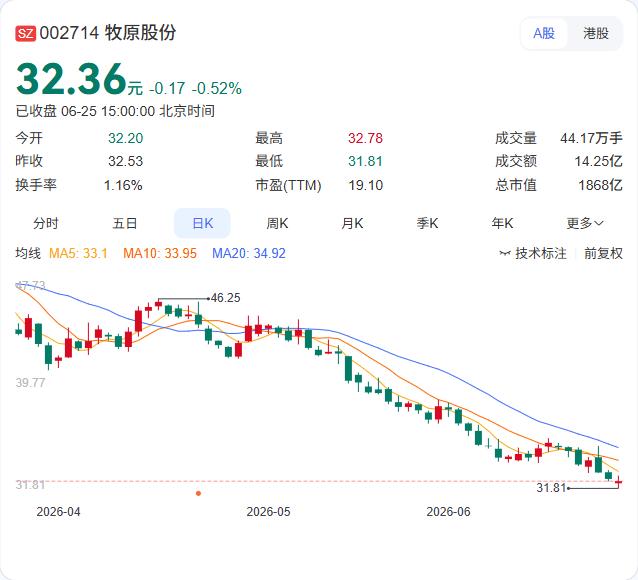Screen dimensions: 638x580
Task: Click the 换手率 value 1.16%
Action: click(123, 185)
